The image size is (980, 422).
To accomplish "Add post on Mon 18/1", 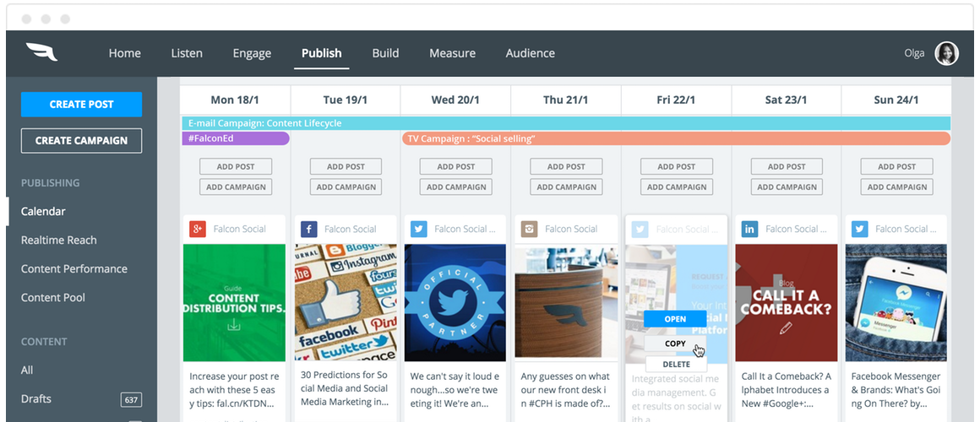I will tap(236, 166).
